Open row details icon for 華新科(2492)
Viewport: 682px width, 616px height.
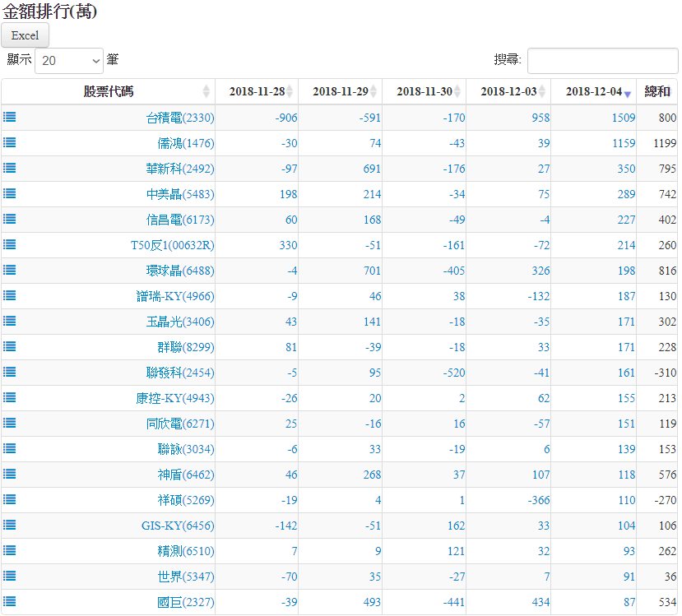[x=10, y=169]
